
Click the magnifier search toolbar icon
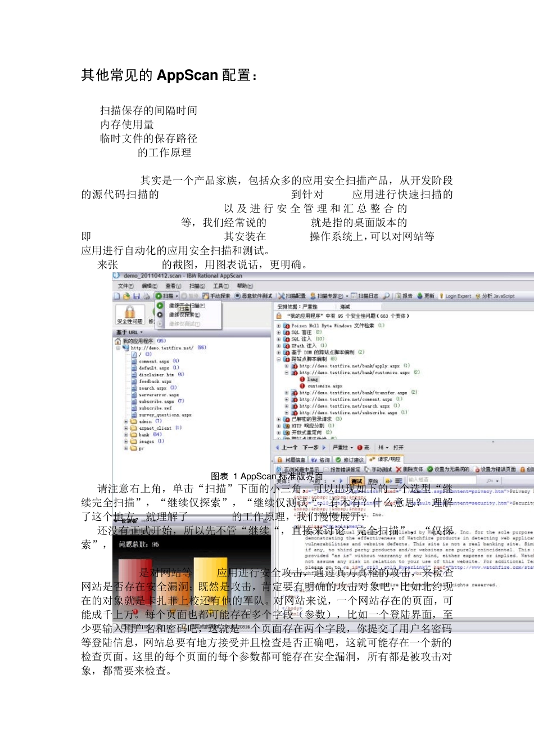386,296
